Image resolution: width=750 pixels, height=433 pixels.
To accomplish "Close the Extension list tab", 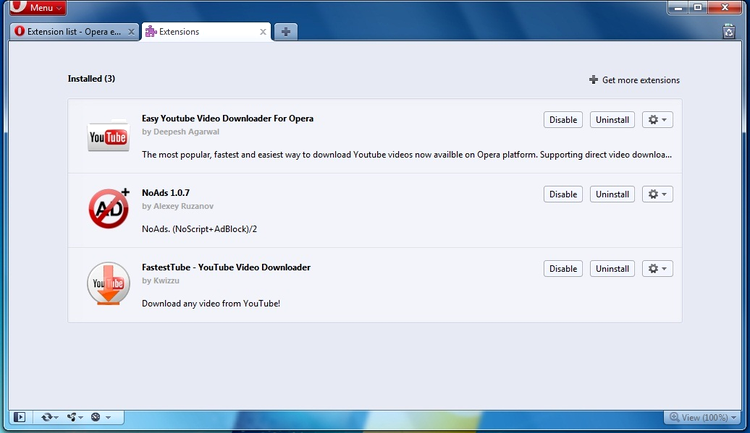I will [131, 32].
